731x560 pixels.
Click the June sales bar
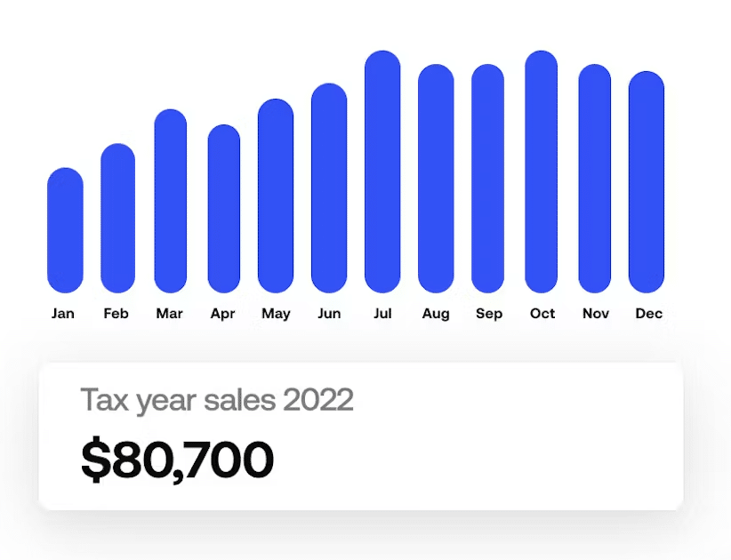[x=329, y=188]
